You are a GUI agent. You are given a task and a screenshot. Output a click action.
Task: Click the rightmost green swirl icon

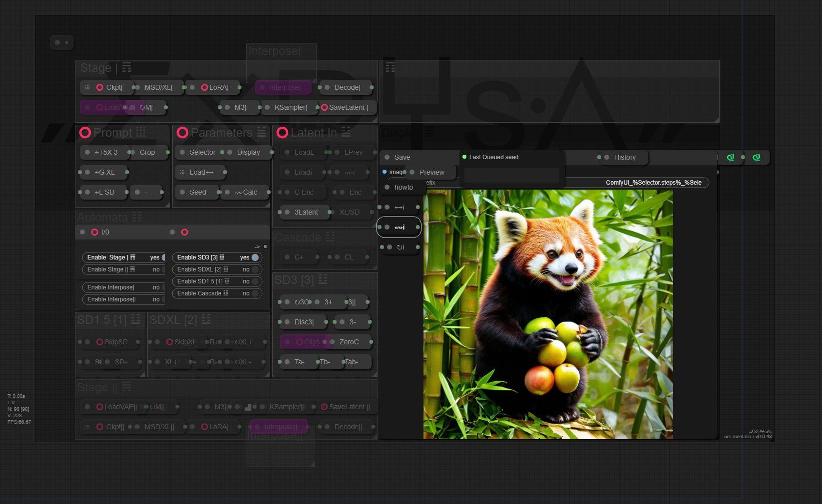coord(757,157)
